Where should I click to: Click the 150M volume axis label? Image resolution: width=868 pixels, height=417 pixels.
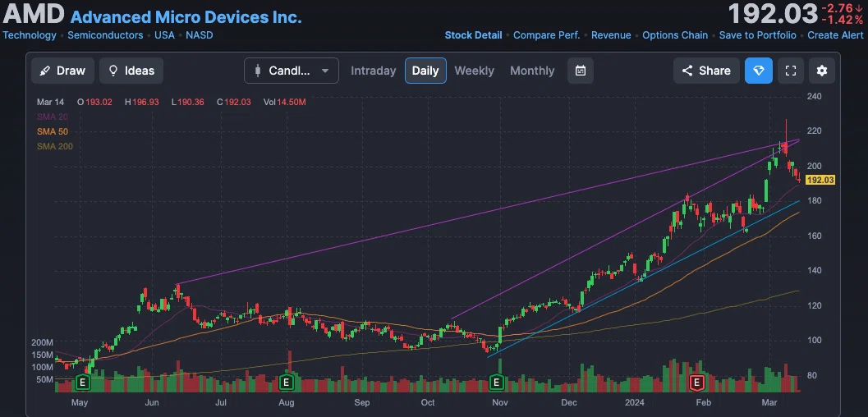[x=42, y=355]
